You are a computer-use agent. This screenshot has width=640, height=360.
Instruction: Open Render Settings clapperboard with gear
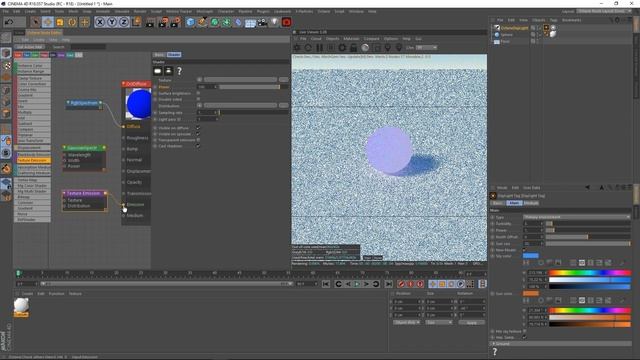click(x=176, y=22)
